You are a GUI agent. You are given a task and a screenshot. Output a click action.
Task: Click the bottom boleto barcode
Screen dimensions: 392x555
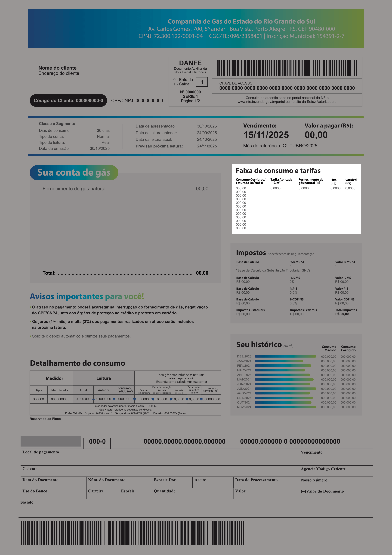[x=132, y=533]
